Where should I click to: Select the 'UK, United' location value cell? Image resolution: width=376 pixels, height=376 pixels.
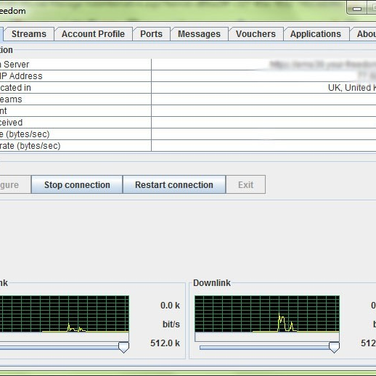264,88
